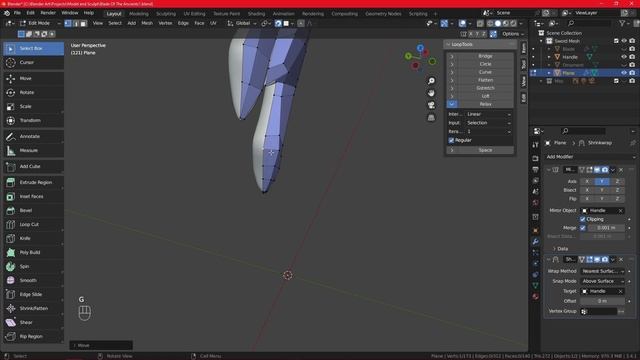Viewport: 640px width, 360px height.
Task: Open the Options button in viewport header
Action: tap(513, 34)
